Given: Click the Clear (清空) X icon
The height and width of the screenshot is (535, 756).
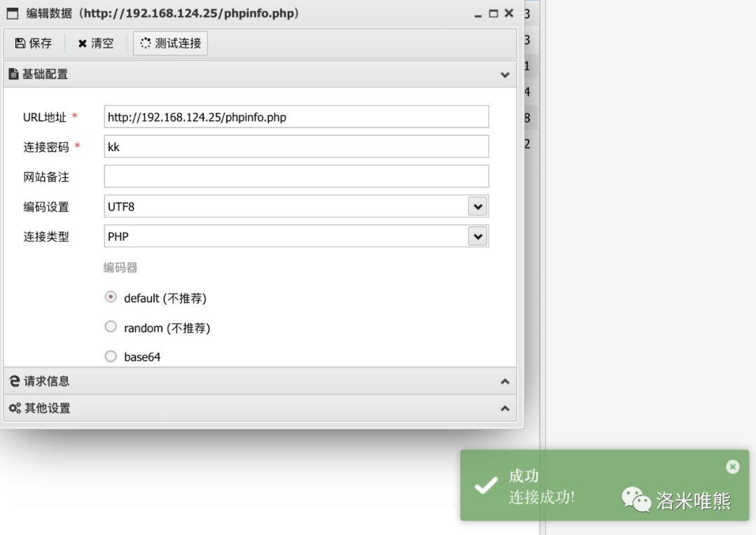Looking at the screenshot, I should (83, 43).
